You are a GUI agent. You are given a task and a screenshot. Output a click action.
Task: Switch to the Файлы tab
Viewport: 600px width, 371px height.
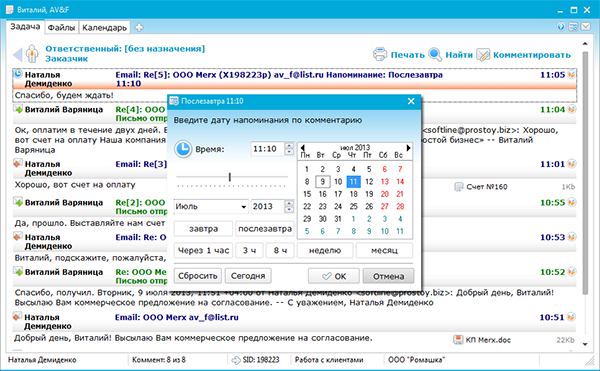coord(62,28)
